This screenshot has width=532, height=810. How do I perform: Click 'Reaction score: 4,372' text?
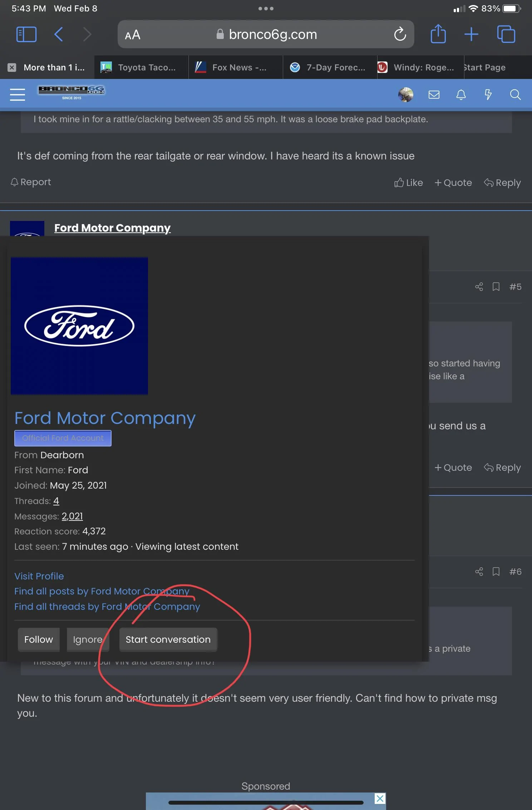click(60, 531)
